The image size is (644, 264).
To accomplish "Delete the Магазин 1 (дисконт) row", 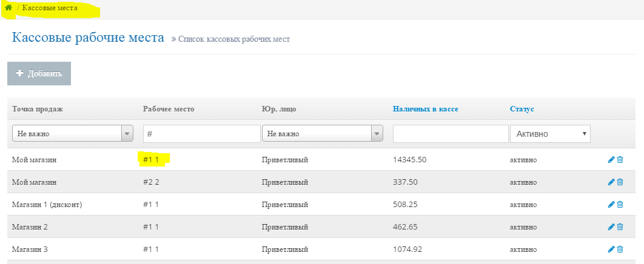I will click(620, 205).
